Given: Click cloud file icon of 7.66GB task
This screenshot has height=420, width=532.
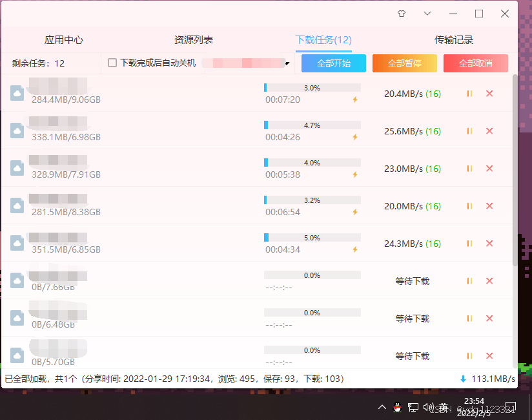Looking at the screenshot, I should click(17, 280).
